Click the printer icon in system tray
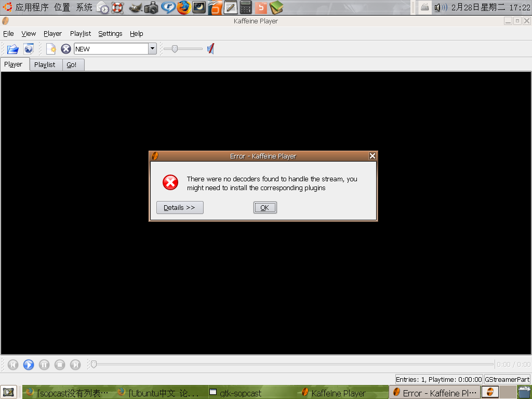 click(424, 7)
